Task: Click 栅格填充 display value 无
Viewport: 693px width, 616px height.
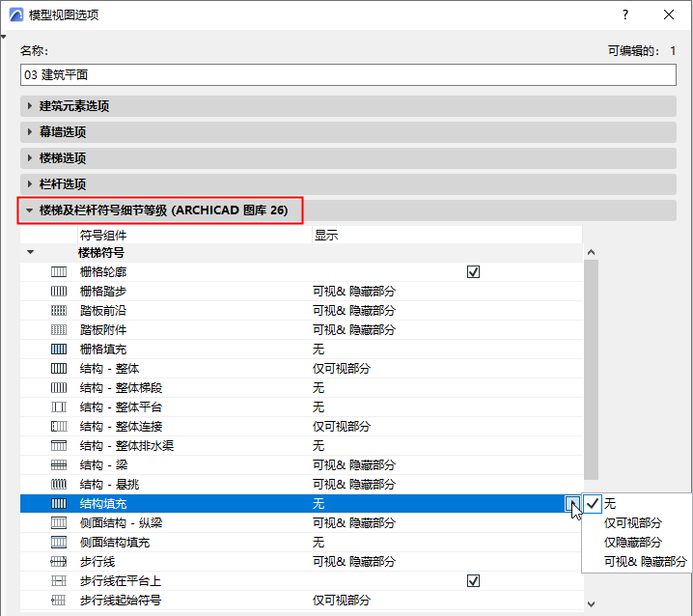Action: (319, 350)
